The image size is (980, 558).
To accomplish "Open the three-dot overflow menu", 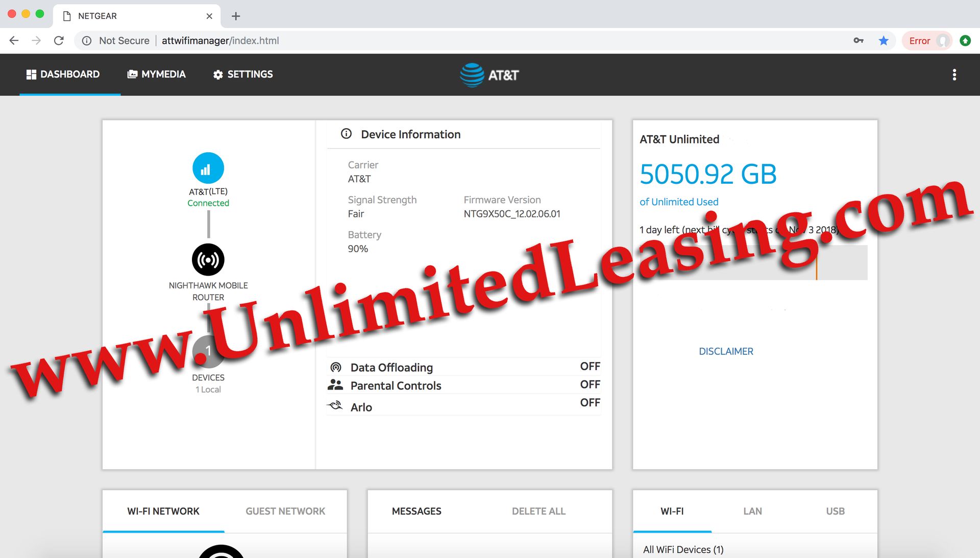I will pos(954,75).
